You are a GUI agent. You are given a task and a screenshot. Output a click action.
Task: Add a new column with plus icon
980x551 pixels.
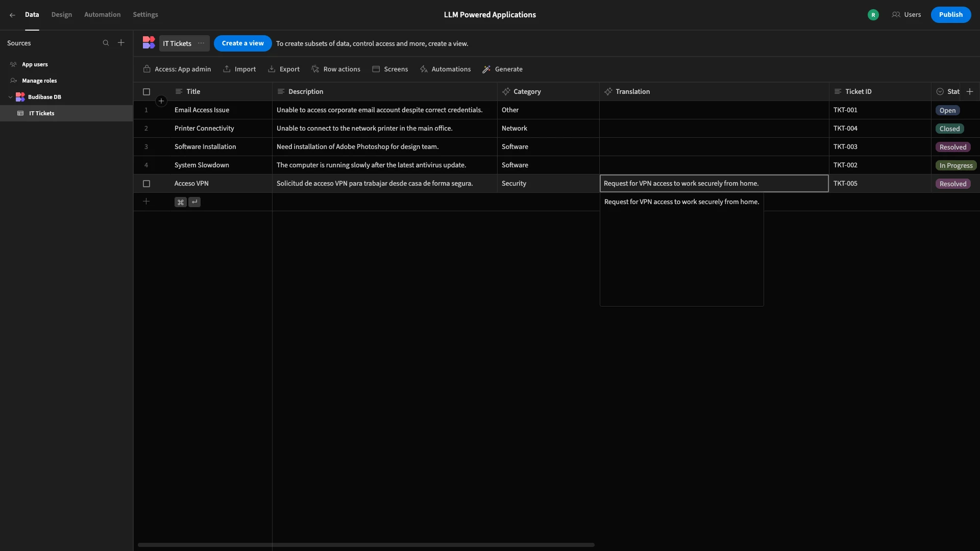pyautogui.click(x=970, y=92)
